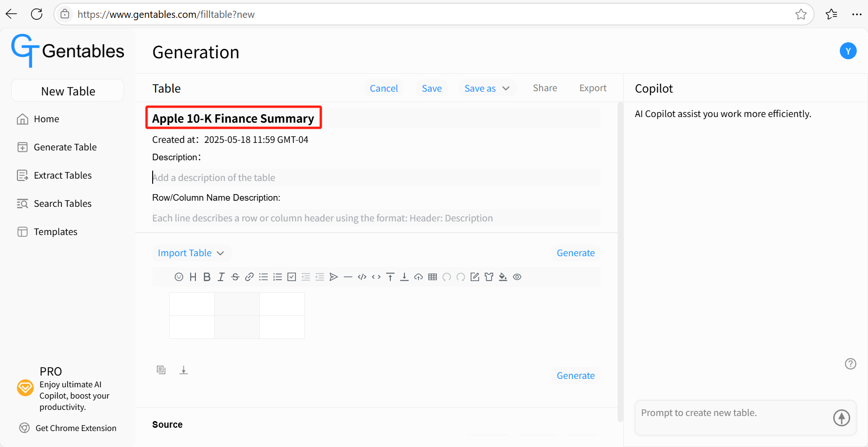Open the browser three-dot menu
The height and width of the screenshot is (447, 868).
(x=857, y=14)
